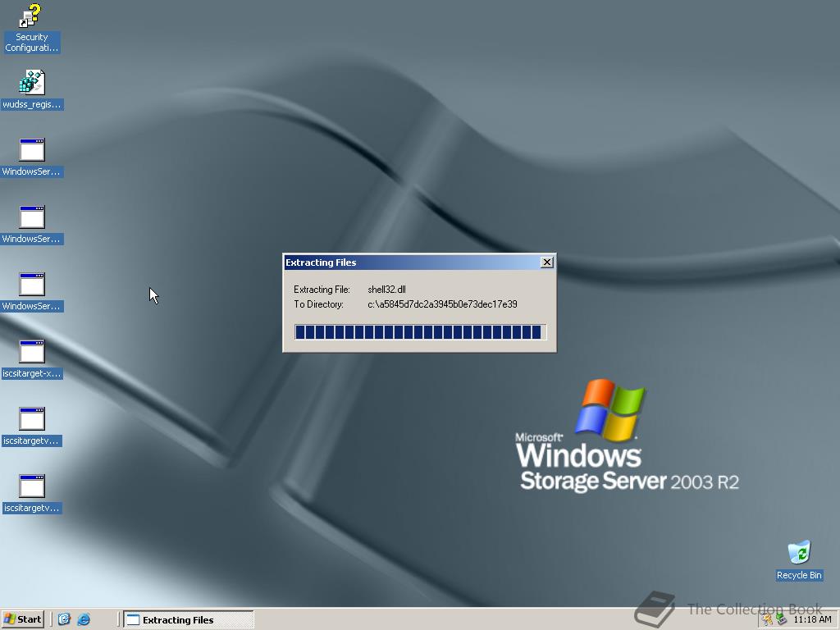Click the activation keys tray icon
Image resolution: width=840 pixels, height=630 pixels.
point(767,620)
